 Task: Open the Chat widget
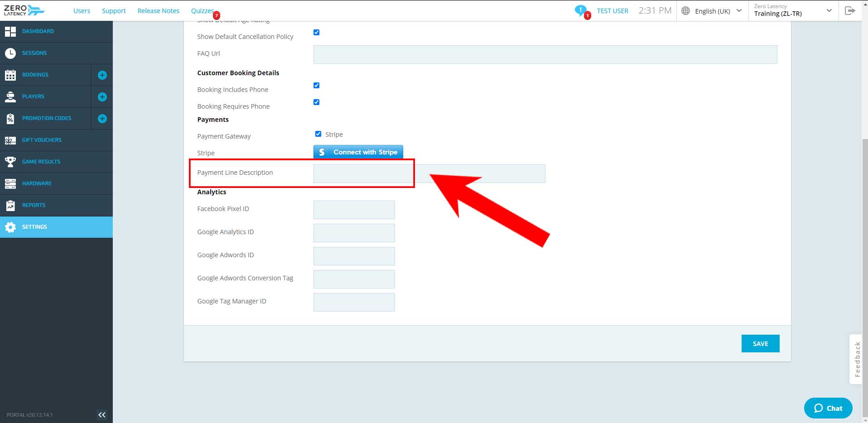(828, 408)
